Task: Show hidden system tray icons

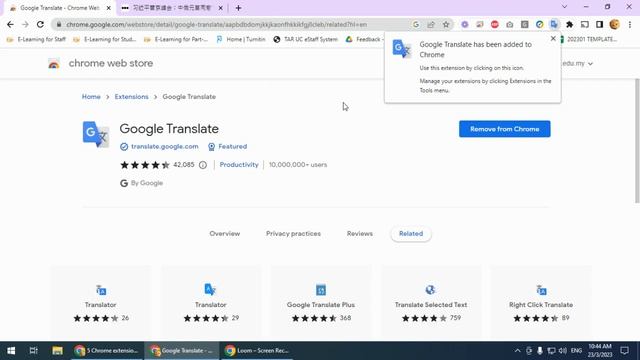Action: (518, 351)
